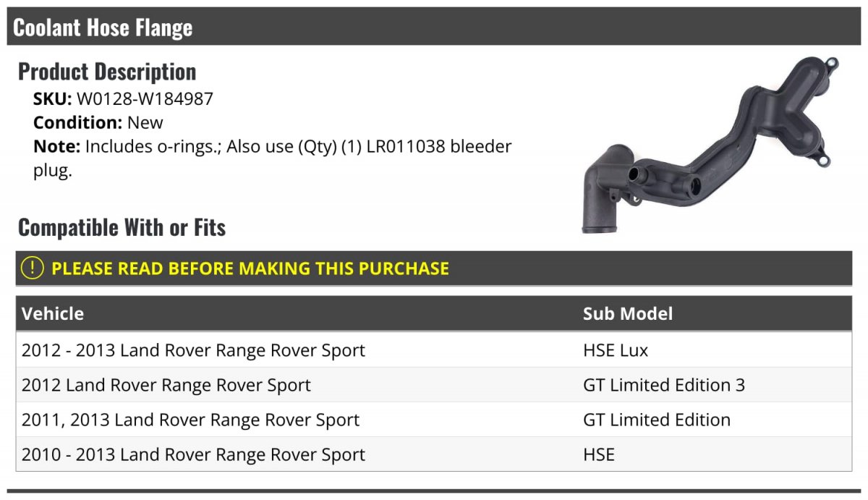This screenshot has width=868, height=500.
Task: Select the 2012 - 2013 Range Rover Sport row
Action: pos(434,350)
